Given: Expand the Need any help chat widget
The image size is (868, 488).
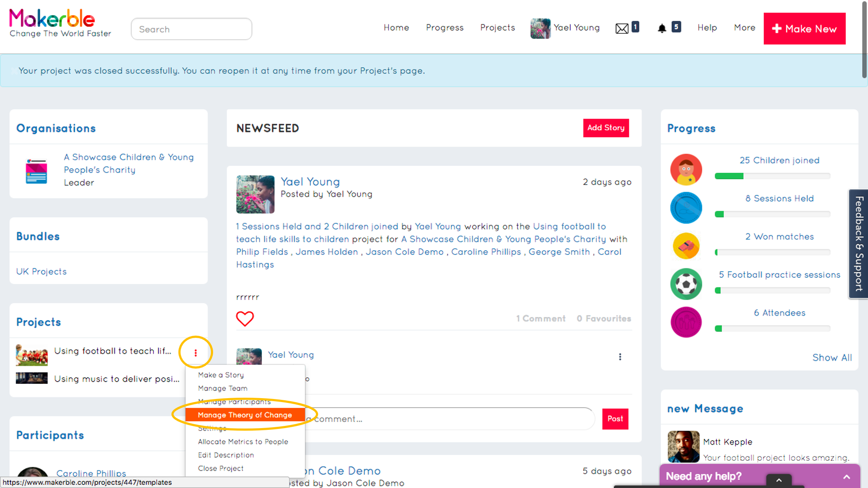Looking at the screenshot, I should (x=846, y=477).
